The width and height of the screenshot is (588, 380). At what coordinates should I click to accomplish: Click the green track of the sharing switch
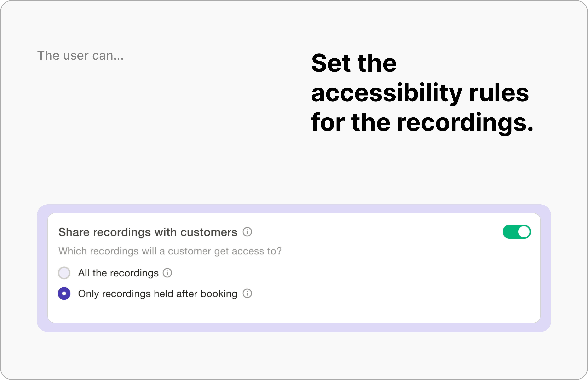click(510, 232)
